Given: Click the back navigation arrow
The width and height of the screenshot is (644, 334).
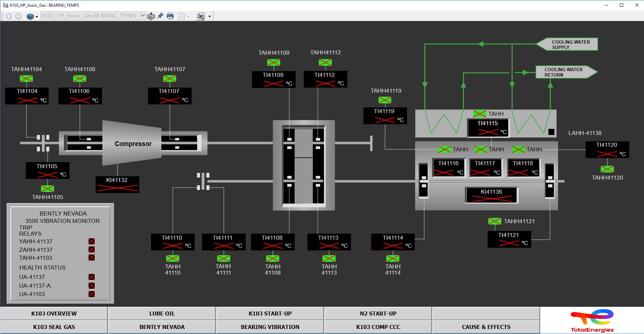Looking at the screenshot, I should click(9, 16).
